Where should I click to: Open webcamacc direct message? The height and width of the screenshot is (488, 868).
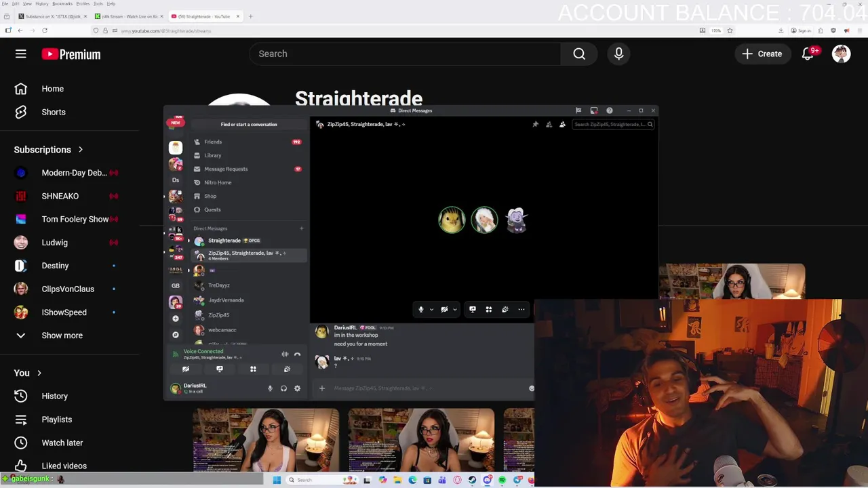click(x=248, y=330)
